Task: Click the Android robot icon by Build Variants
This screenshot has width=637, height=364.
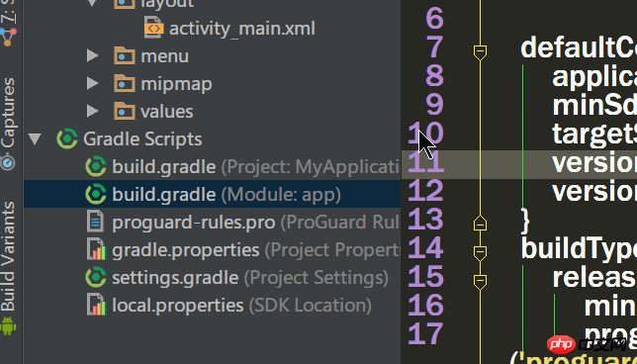Action: pyautogui.click(x=8, y=325)
